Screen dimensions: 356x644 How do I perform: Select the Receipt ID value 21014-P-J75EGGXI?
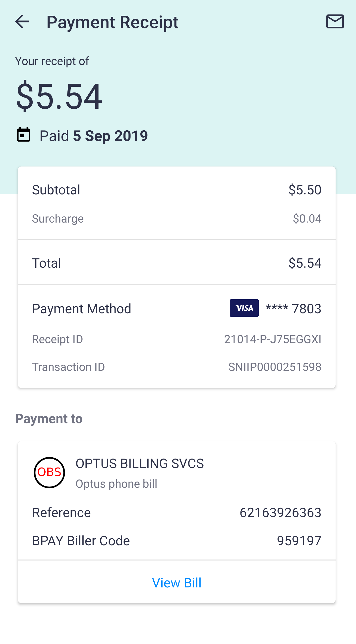[x=273, y=339]
